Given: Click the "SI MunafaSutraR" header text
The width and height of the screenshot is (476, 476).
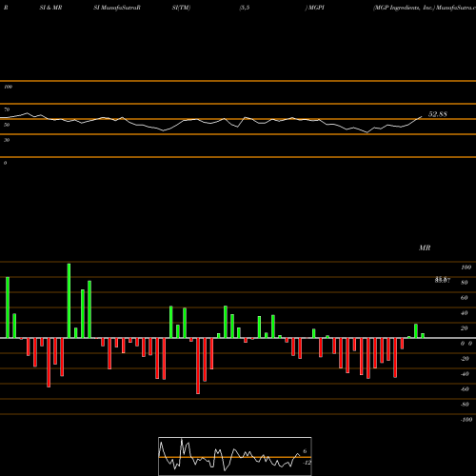Looking at the screenshot, I should [117, 8].
